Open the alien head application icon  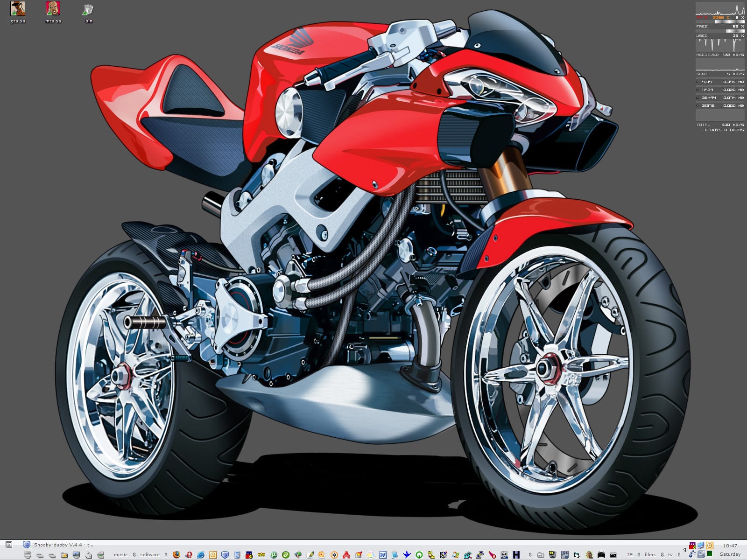tap(504, 555)
